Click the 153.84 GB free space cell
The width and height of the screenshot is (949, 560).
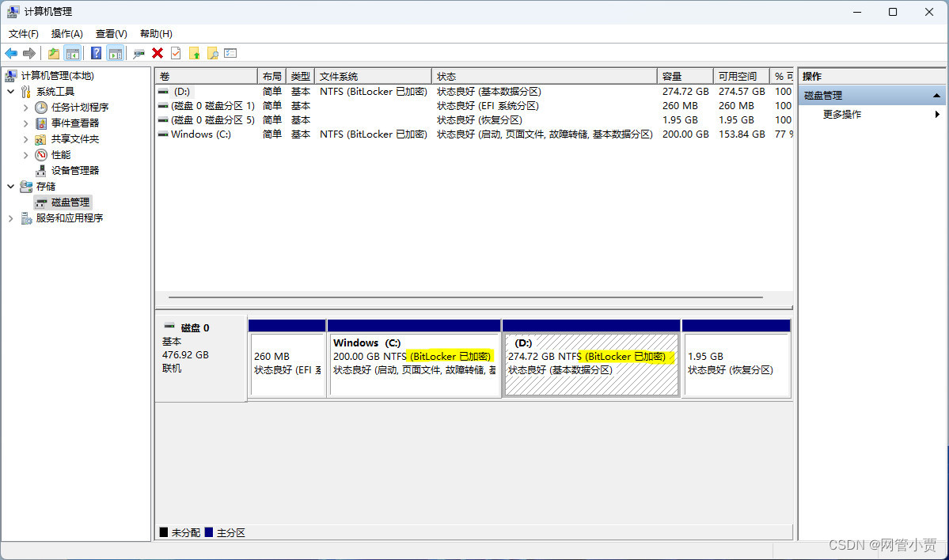742,134
